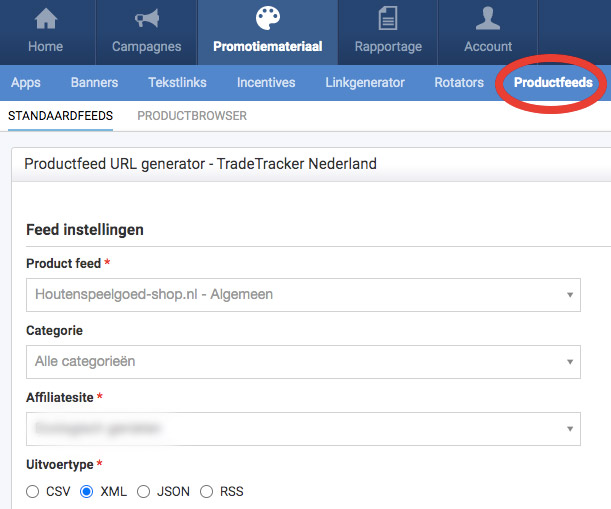
Task: Select JSON output type
Action: coord(143,491)
